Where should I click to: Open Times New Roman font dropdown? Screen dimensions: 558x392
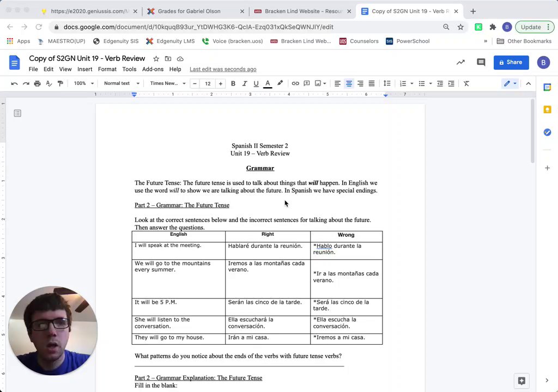(x=168, y=84)
